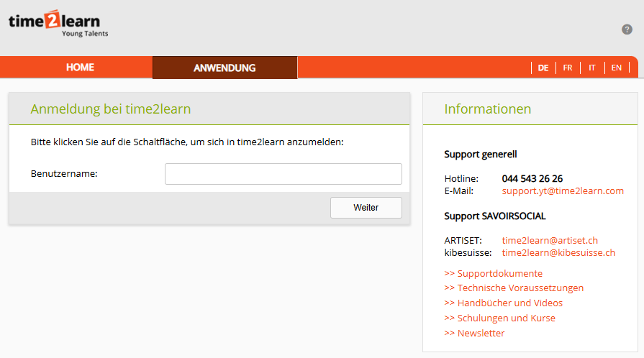Click the time2learn Young Talents logo
The height and width of the screenshot is (358, 644).
(x=58, y=24)
